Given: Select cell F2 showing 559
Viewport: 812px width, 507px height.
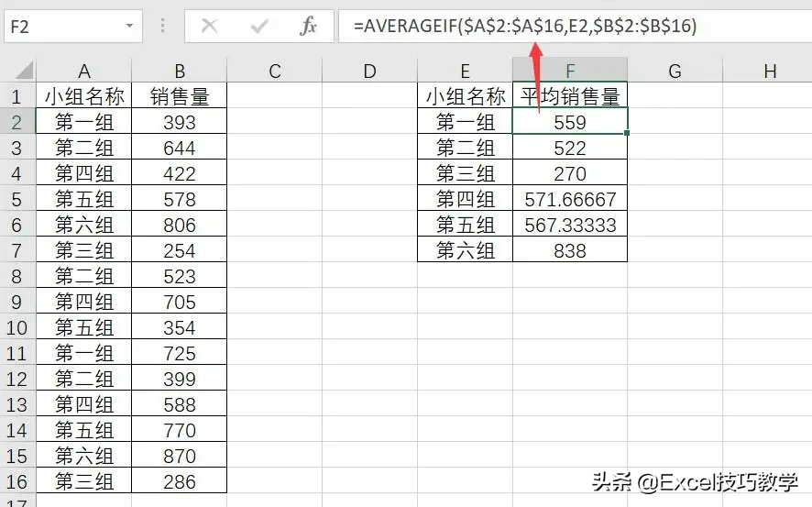Looking at the screenshot, I should [570, 122].
